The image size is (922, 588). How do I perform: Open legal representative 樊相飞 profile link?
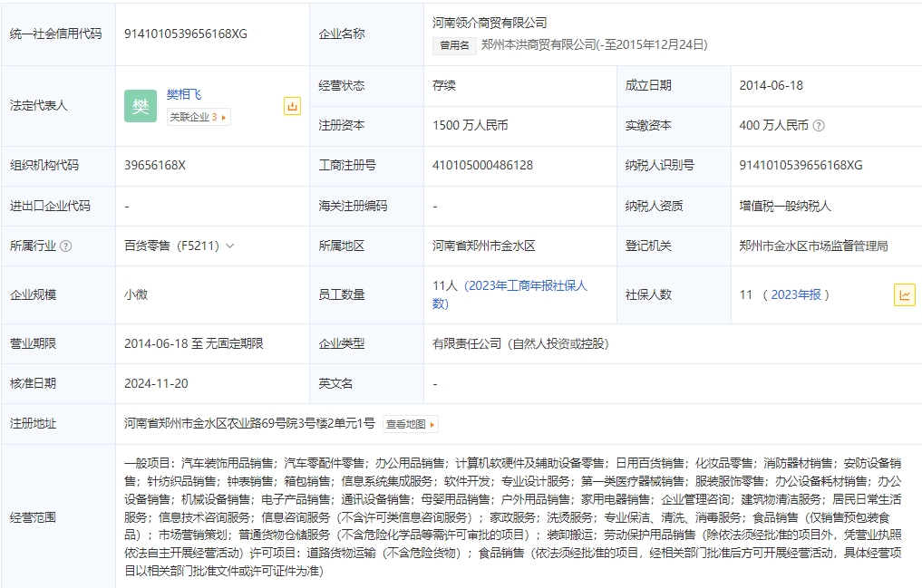coord(184,94)
